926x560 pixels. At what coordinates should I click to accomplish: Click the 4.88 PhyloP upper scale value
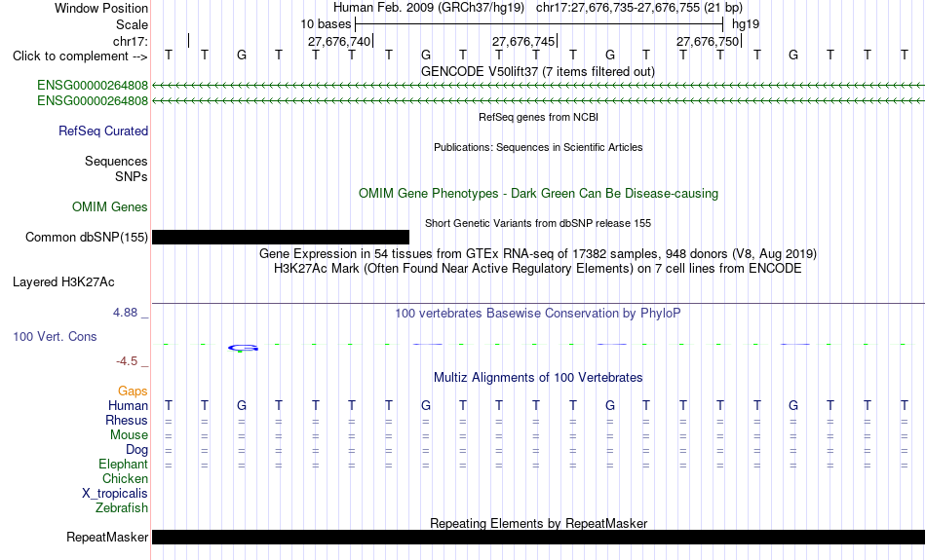click(125, 313)
